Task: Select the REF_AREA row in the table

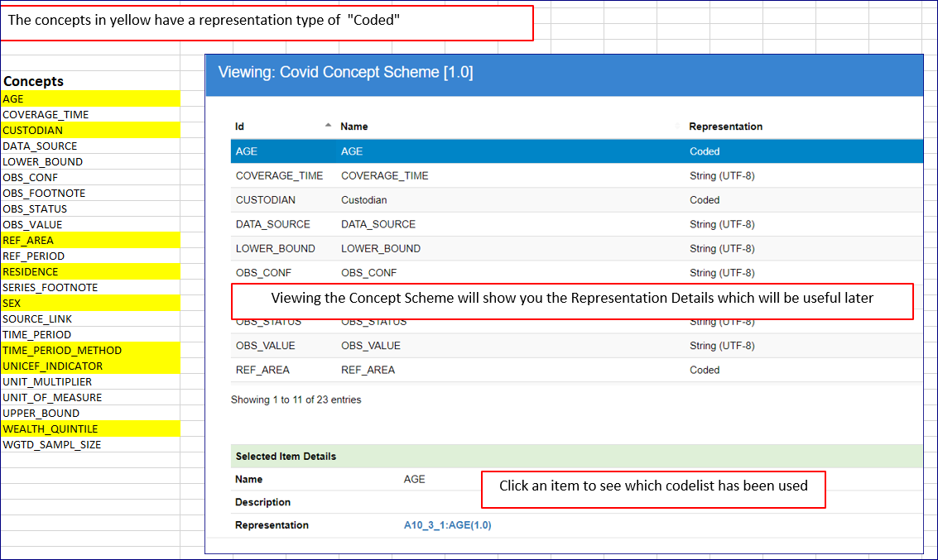Action: coord(497,370)
